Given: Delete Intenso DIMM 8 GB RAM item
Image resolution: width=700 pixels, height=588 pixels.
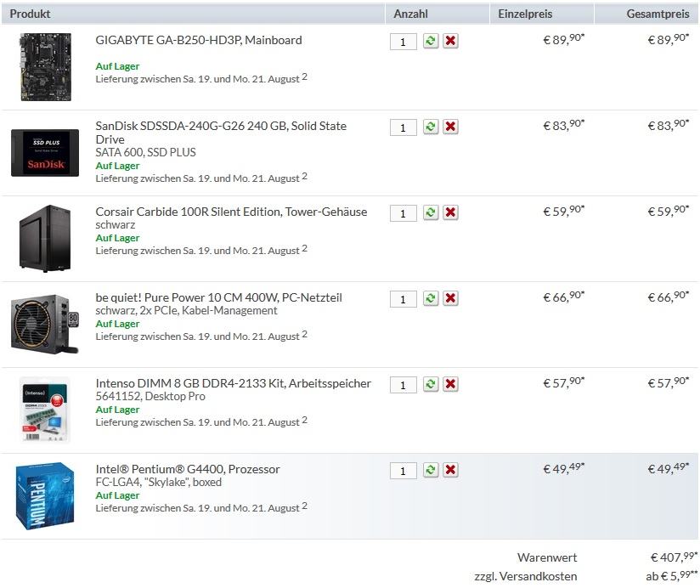Looking at the screenshot, I should (x=450, y=384).
